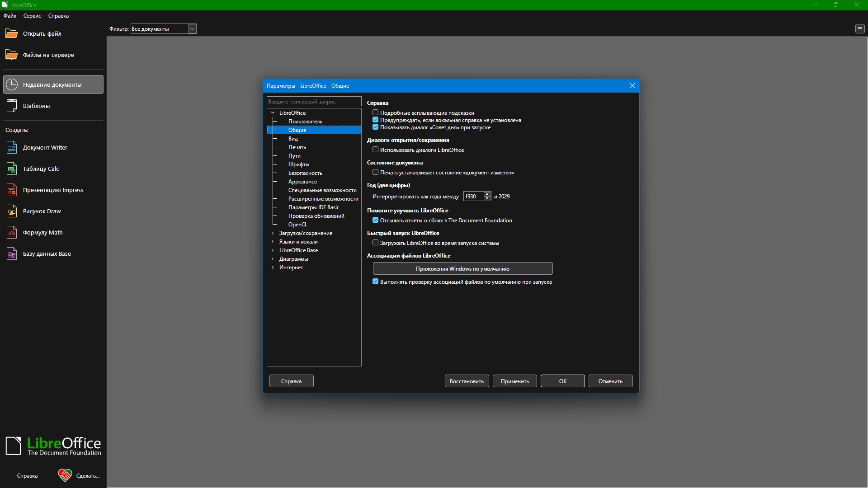Click the open file folder icon
The height and width of the screenshot is (488, 868).
(11, 34)
